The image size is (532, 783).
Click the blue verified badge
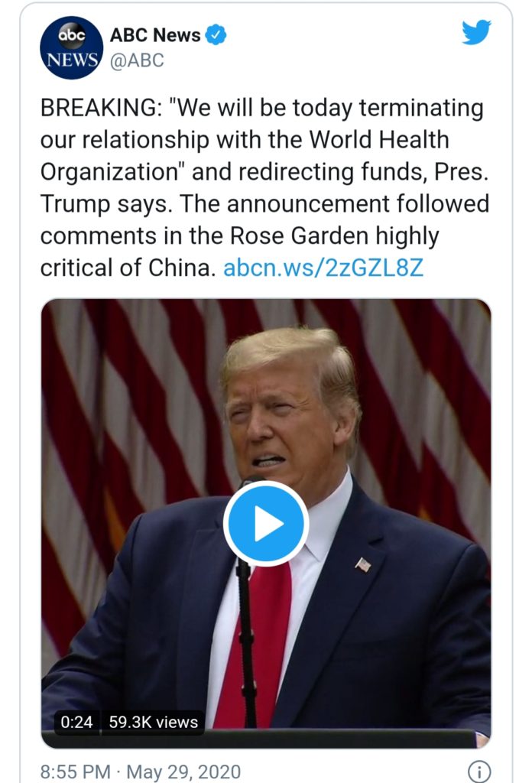coord(217,35)
